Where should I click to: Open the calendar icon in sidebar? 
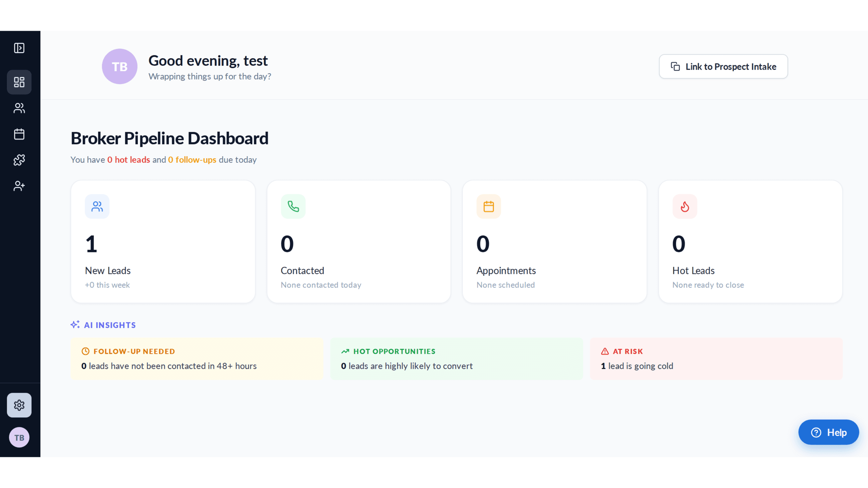point(19,134)
